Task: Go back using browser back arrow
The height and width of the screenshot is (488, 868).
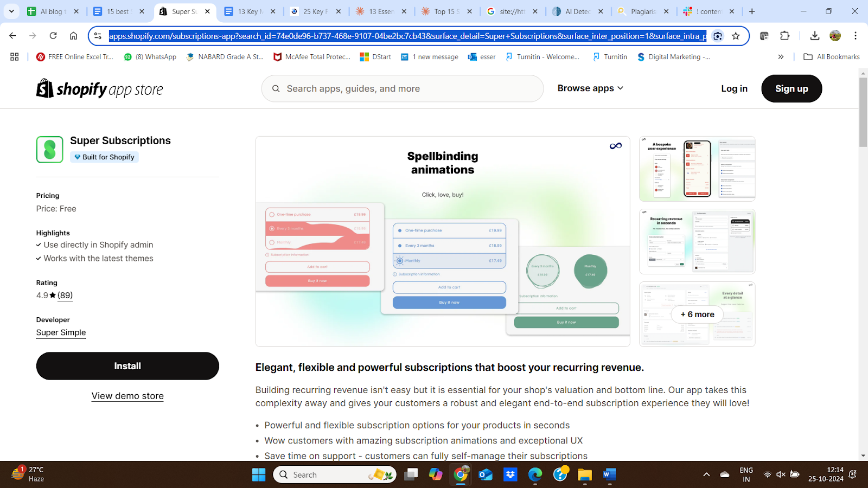Action: pyautogui.click(x=12, y=36)
